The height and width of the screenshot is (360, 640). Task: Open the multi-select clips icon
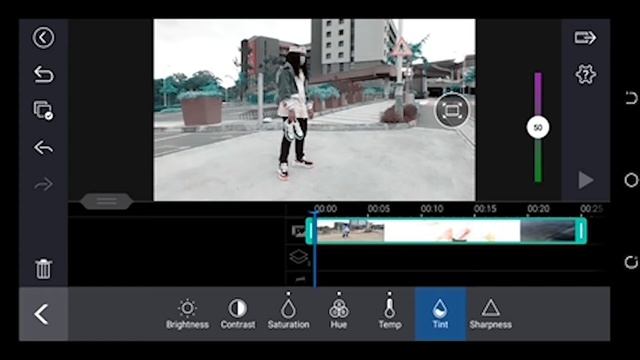tap(43, 110)
